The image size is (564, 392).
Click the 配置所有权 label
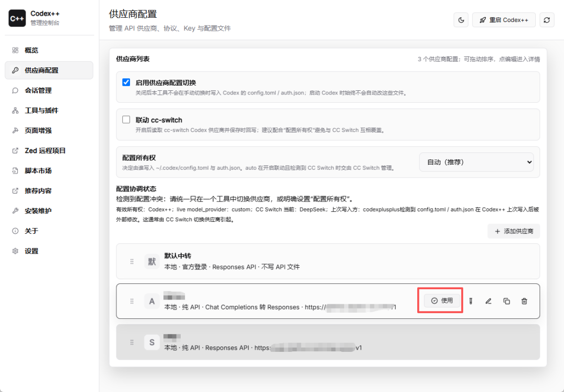click(139, 158)
